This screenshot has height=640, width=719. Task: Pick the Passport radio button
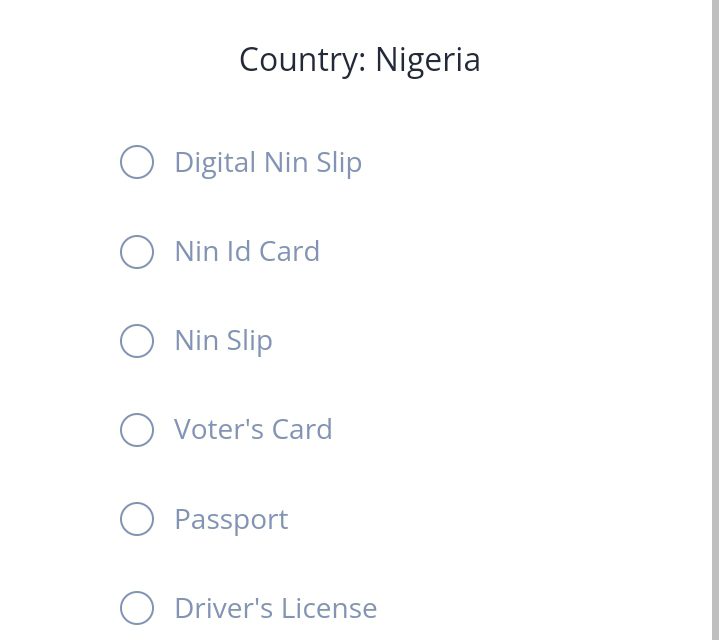(x=137, y=519)
